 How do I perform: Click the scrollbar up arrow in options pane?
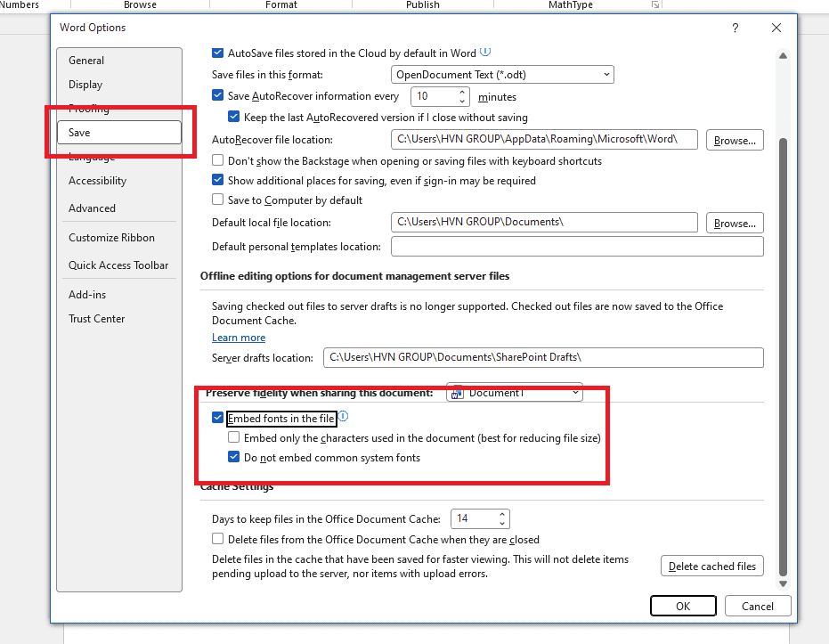tap(783, 55)
